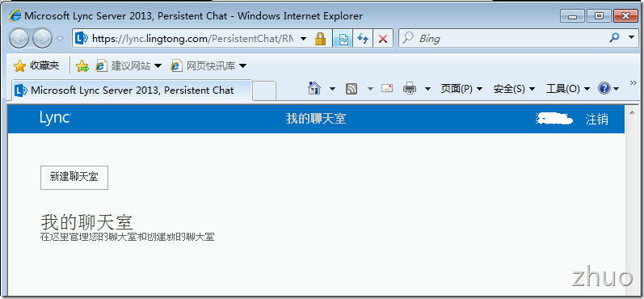Open a new blank tab
The width and height of the screenshot is (644, 299).
264,91
